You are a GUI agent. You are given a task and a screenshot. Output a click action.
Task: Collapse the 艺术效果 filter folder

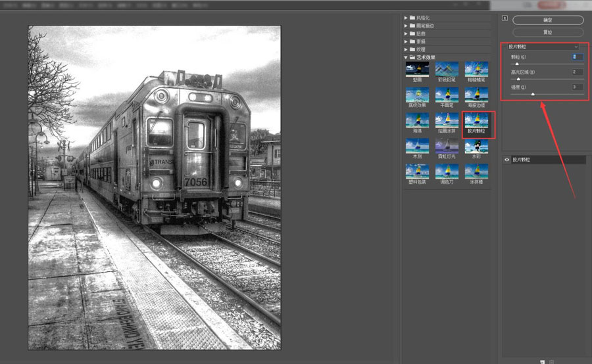(406, 57)
